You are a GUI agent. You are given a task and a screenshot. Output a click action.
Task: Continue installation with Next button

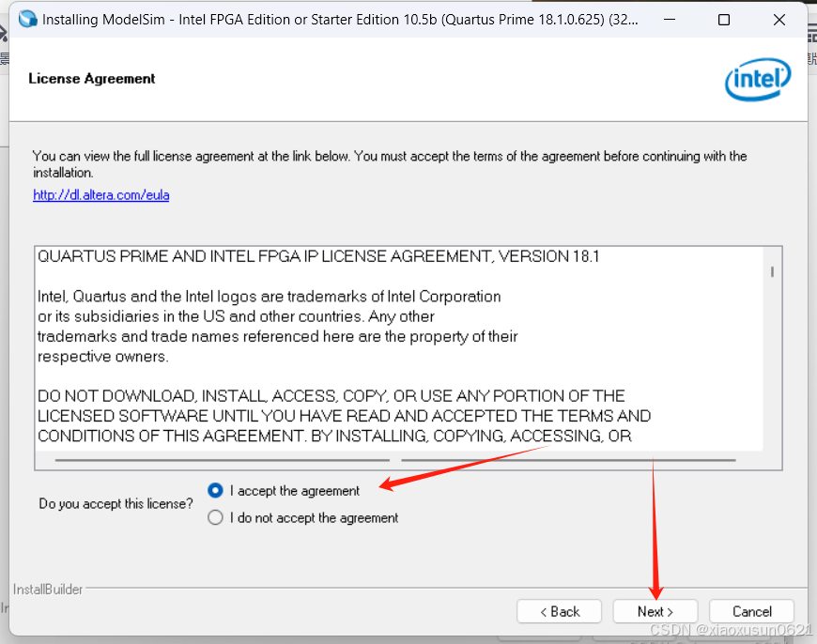pos(655,611)
